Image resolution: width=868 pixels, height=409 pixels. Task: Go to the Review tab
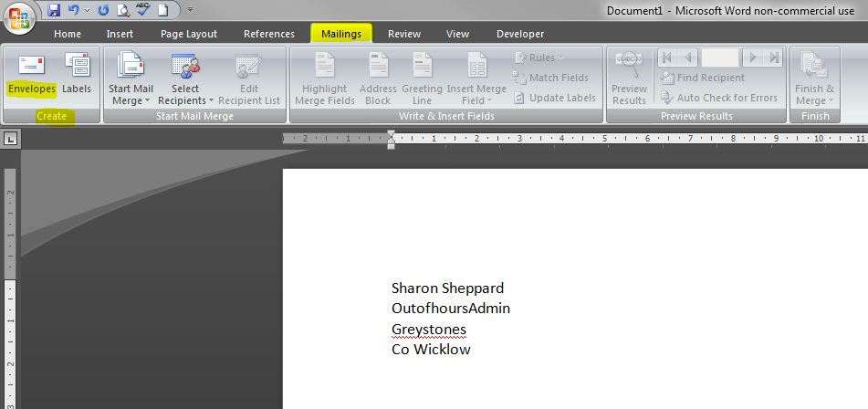click(404, 34)
